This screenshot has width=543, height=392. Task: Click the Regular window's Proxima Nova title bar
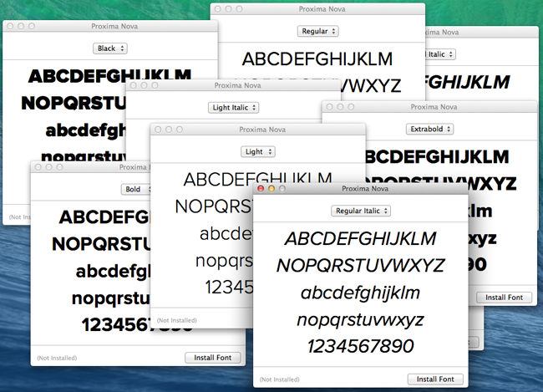(317, 8)
